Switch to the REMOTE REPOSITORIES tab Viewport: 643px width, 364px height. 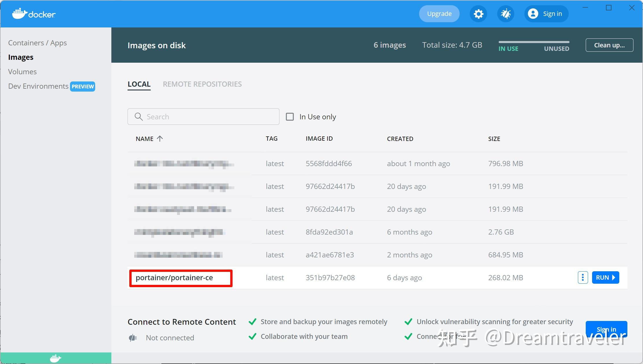point(202,84)
